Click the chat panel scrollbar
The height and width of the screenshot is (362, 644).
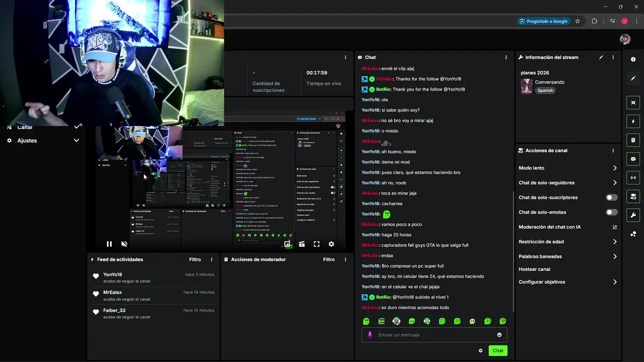[x=513, y=251]
